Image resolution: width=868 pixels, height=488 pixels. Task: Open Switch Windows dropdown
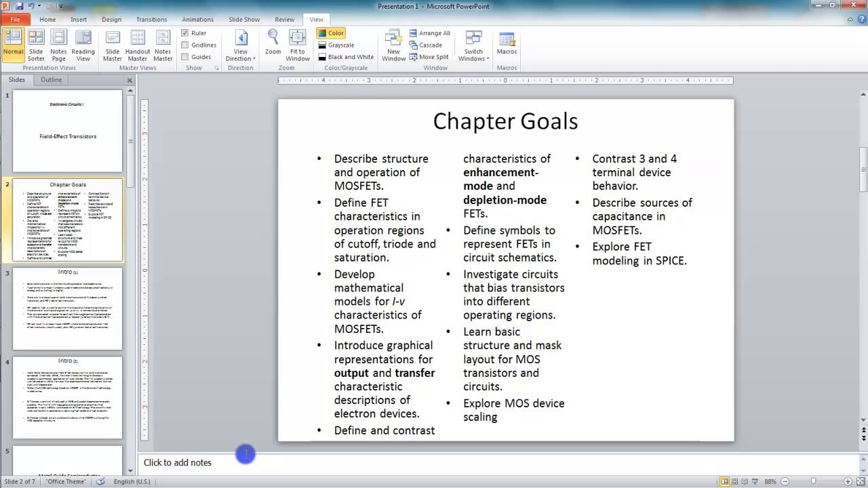coord(473,45)
